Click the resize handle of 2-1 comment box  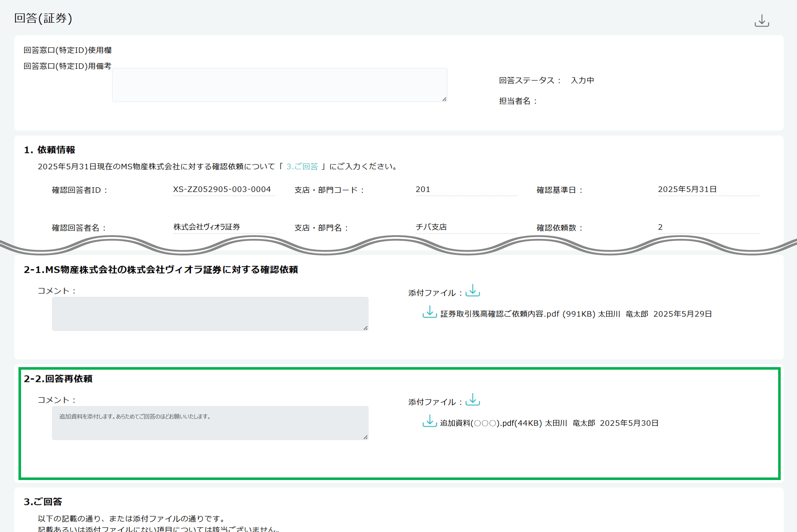(x=365, y=328)
